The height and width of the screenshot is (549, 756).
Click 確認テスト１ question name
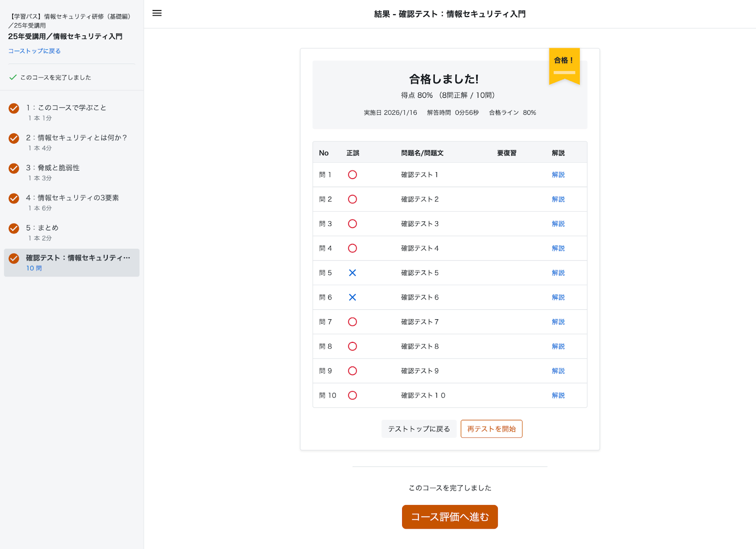[x=420, y=175]
